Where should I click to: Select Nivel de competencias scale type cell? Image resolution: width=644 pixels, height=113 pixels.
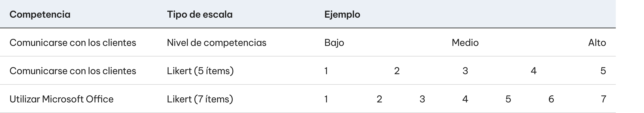216,43
